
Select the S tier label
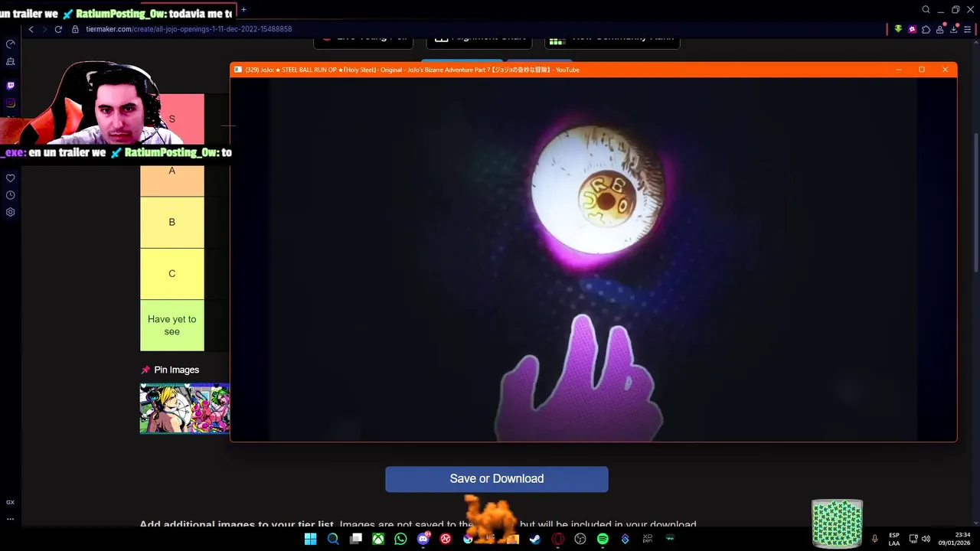click(172, 119)
